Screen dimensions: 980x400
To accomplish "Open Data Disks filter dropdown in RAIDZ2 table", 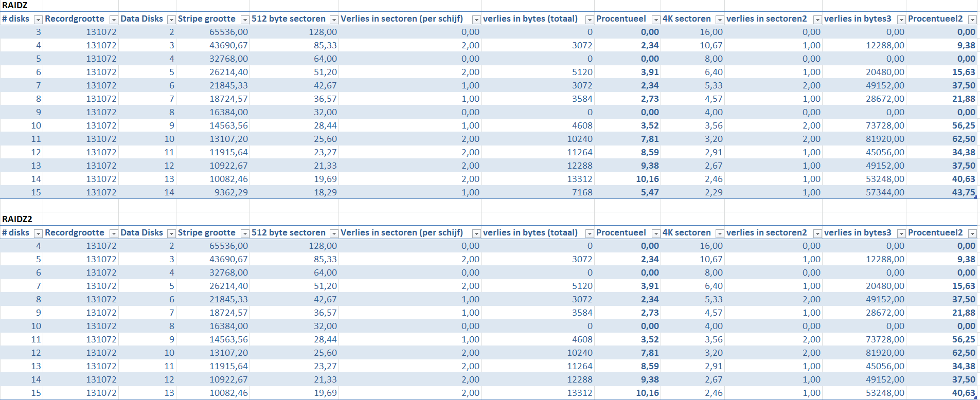I will point(171,233).
